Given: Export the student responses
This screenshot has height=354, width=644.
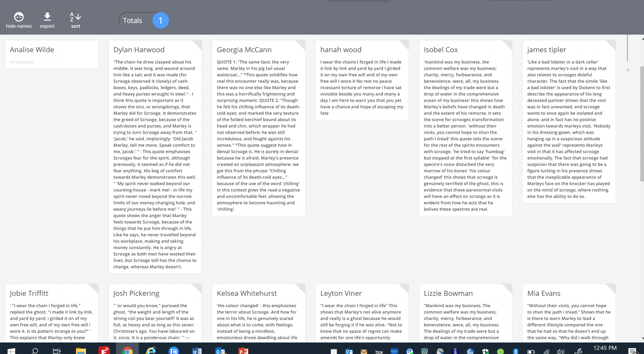Looking at the screenshot, I should pyautogui.click(x=47, y=17).
